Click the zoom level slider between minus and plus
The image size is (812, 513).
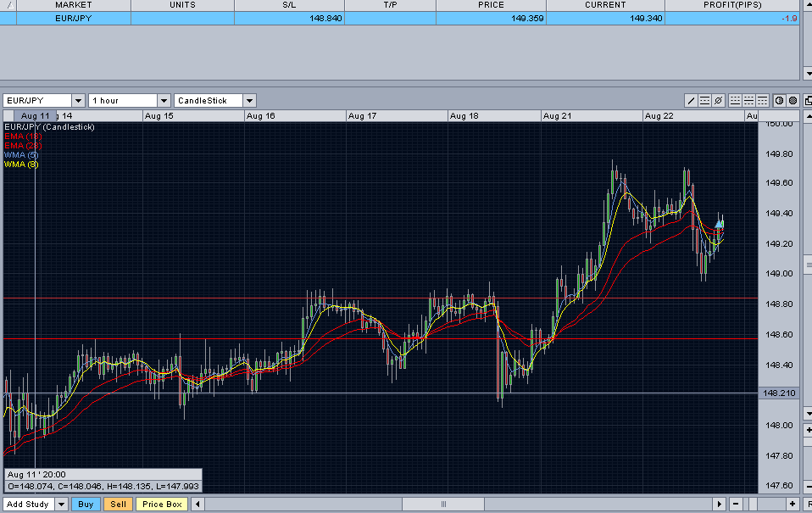tap(753, 504)
